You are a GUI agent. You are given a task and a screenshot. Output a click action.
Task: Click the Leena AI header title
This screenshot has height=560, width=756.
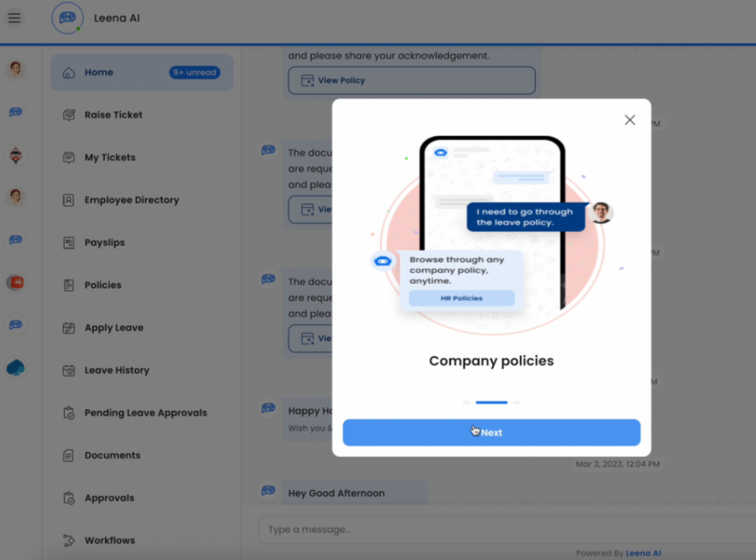click(117, 18)
